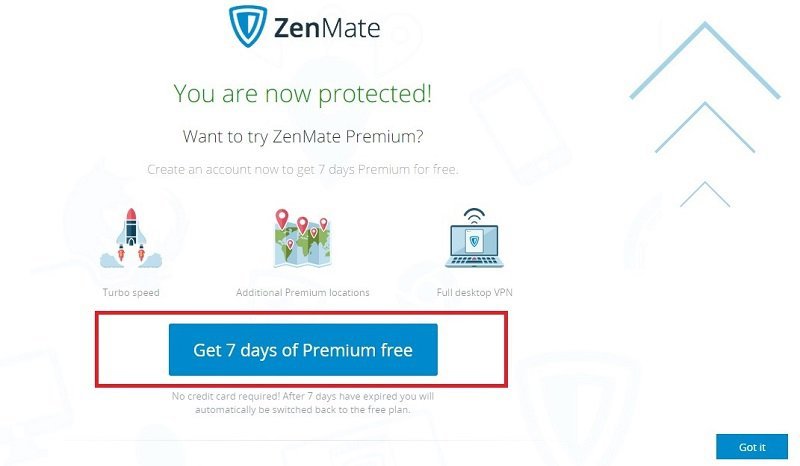Click the smallest upward chevron arrow
The image size is (800, 466).
[x=705, y=194]
